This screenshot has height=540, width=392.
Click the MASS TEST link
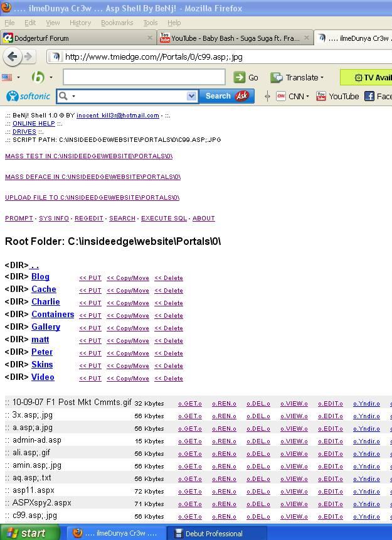point(88,156)
